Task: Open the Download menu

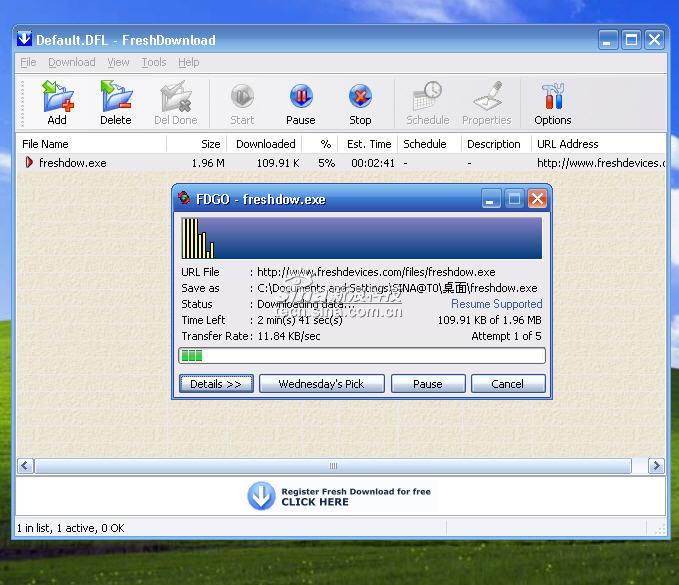Action: click(71, 62)
